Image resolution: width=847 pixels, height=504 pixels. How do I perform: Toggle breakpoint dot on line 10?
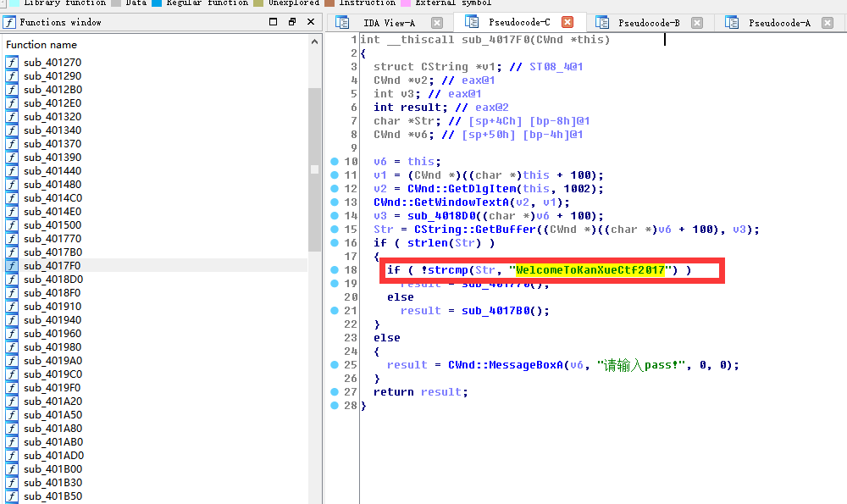335,161
